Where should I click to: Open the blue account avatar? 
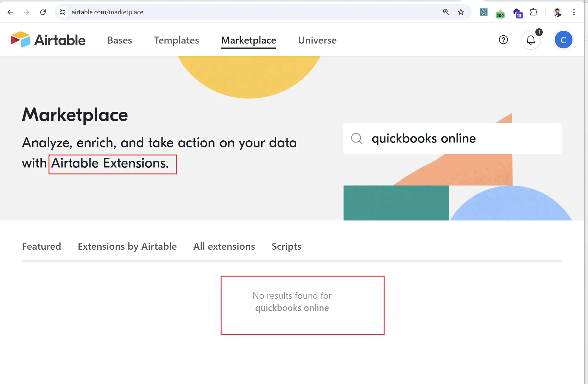563,40
